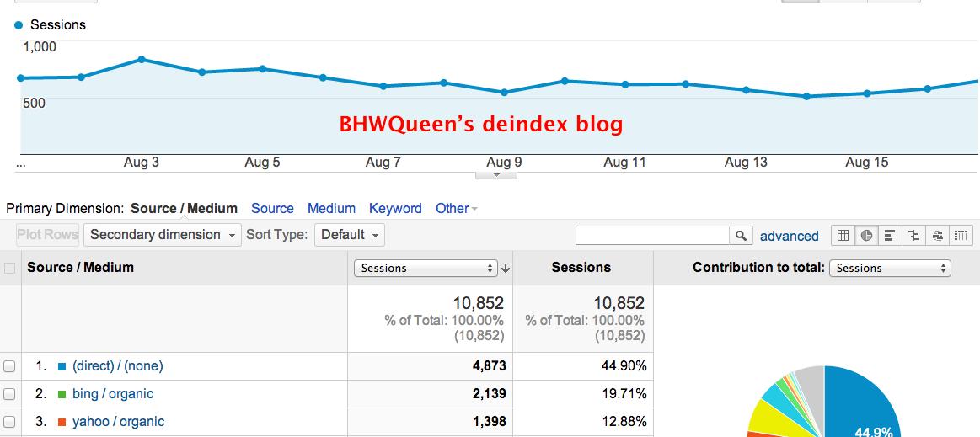Expand the Other primary dimension dropdown

(x=456, y=209)
